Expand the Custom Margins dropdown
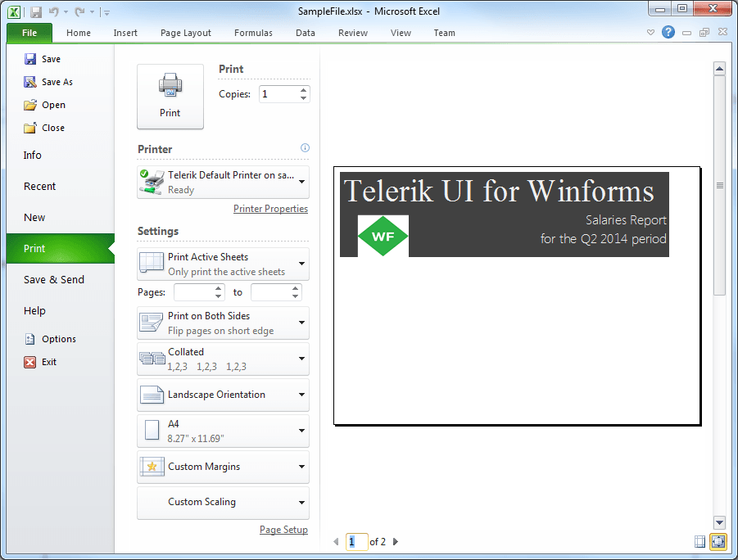 (x=223, y=467)
